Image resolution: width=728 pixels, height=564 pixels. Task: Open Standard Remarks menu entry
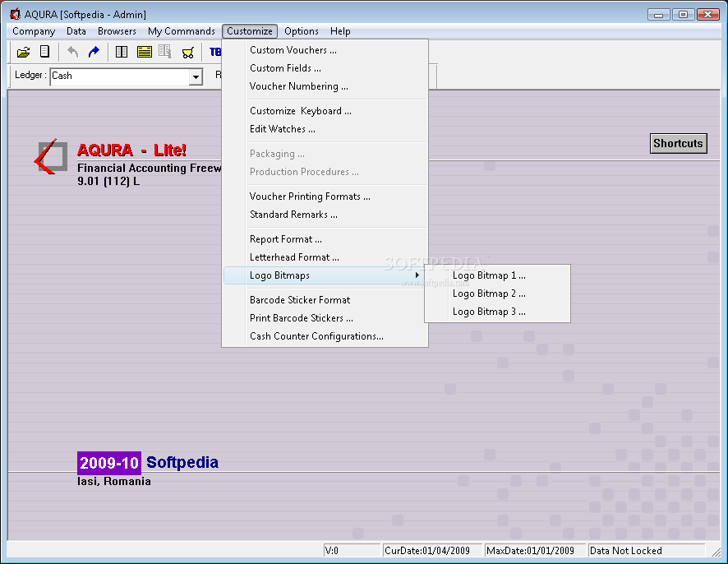325,214
